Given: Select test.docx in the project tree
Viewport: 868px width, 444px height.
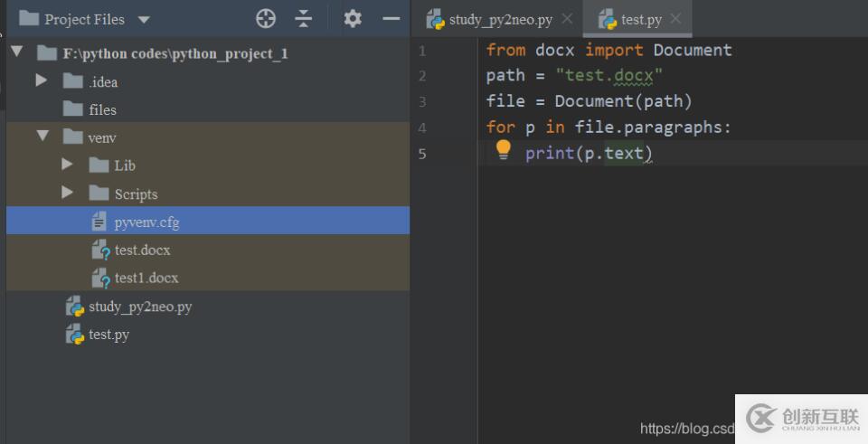Looking at the screenshot, I should point(208,249).
